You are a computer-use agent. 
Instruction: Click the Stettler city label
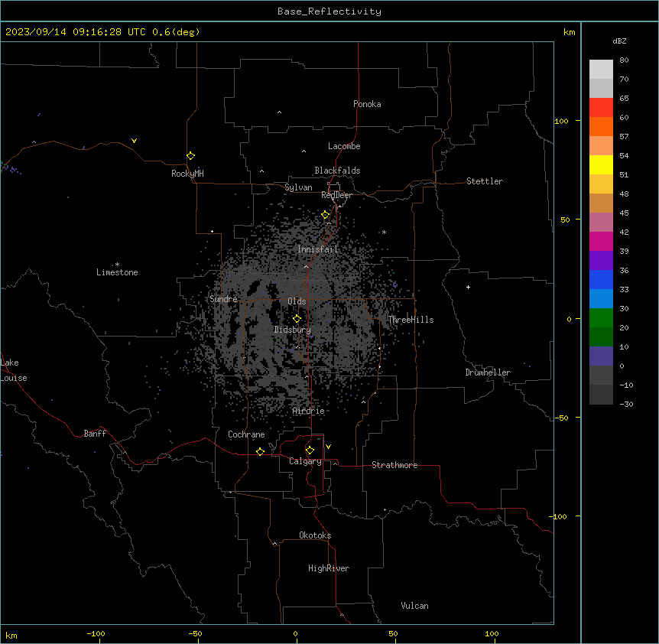tap(485, 181)
